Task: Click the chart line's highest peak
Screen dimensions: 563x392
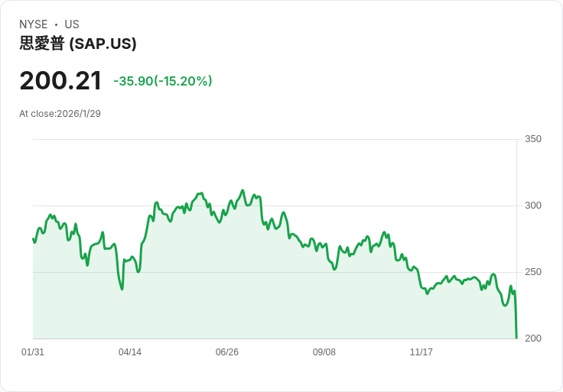Action: click(242, 190)
